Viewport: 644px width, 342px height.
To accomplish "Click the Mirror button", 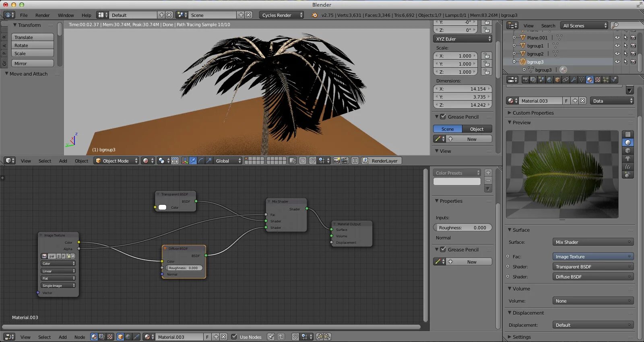I will [33, 64].
